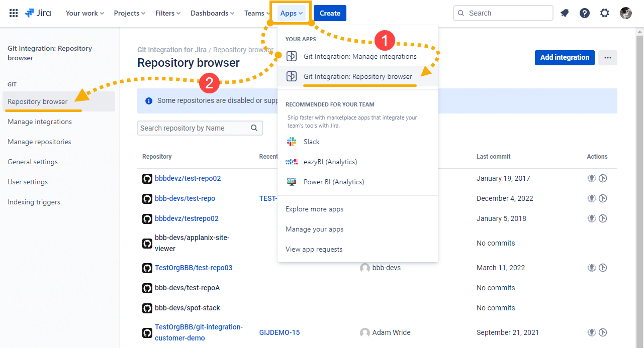Open General settings in the sidebar
The width and height of the screenshot is (644, 348).
point(33,162)
